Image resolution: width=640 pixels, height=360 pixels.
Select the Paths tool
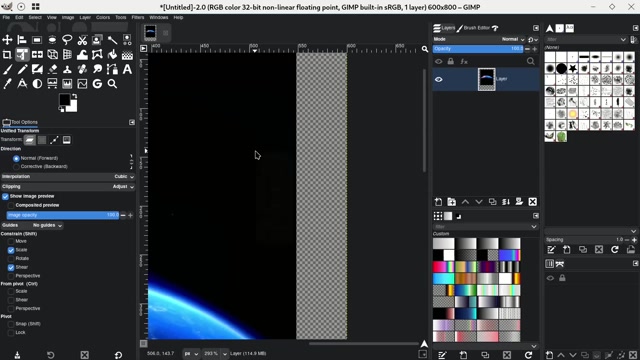pyautogui.click(x=112, y=69)
